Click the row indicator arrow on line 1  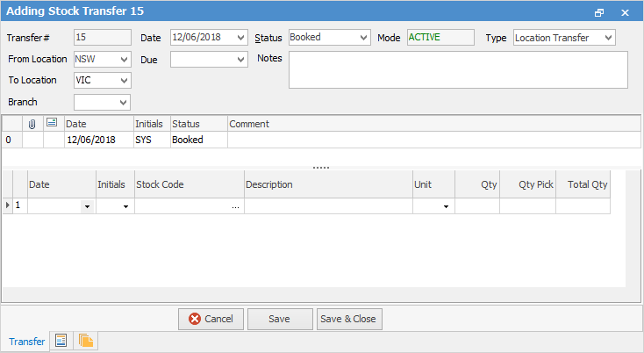(x=8, y=205)
